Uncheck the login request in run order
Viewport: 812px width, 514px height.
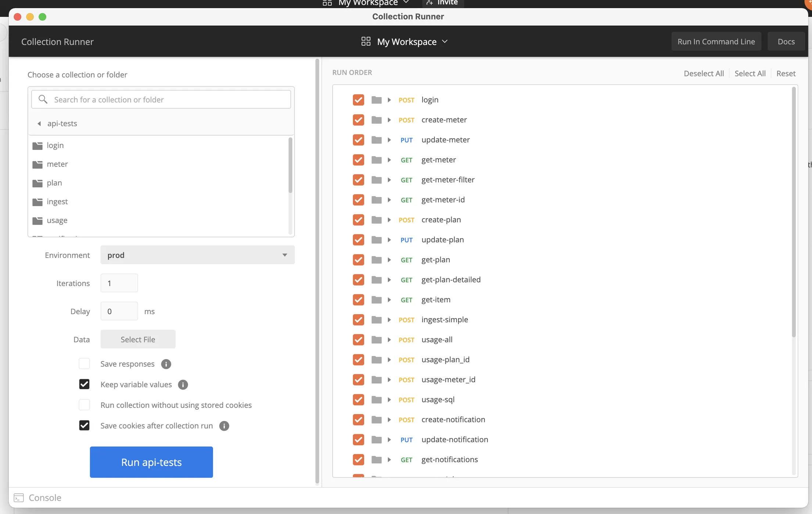click(358, 100)
